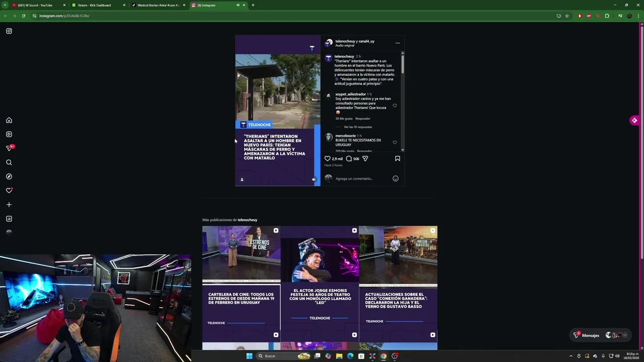This screenshot has height=362, width=644.
Task: Like soypet_adiestrador's comment
Action: [394, 106]
